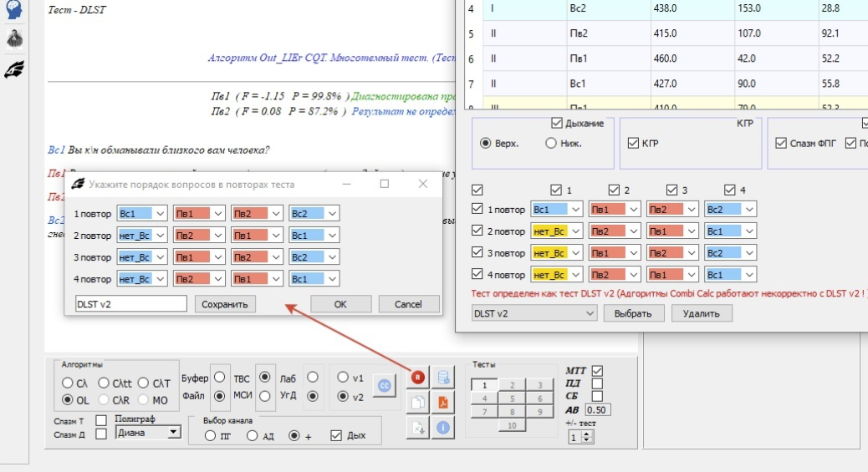The width and height of the screenshot is (868, 472).
Task: Click the red PDF export icon
Action: coord(443,402)
